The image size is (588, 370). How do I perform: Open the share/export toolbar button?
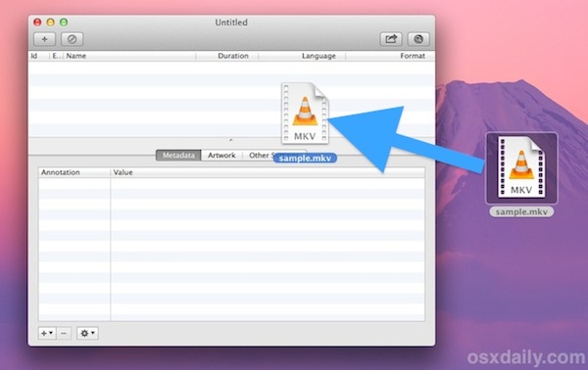click(391, 39)
